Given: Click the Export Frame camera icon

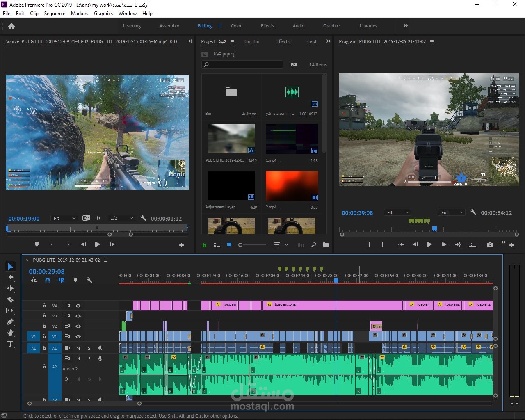Looking at the screenshot, I should (x=490, y=244).
